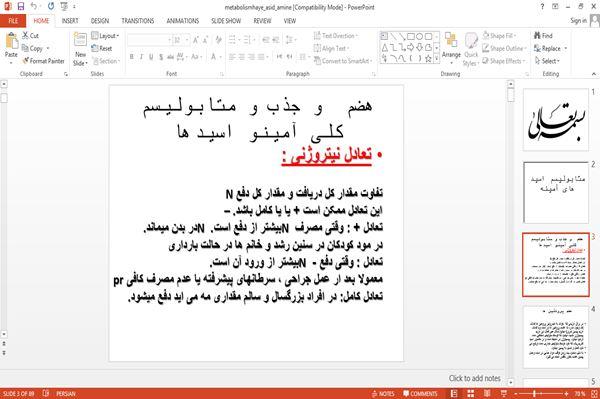Open Shape Outline dropdown

point(504,48)
